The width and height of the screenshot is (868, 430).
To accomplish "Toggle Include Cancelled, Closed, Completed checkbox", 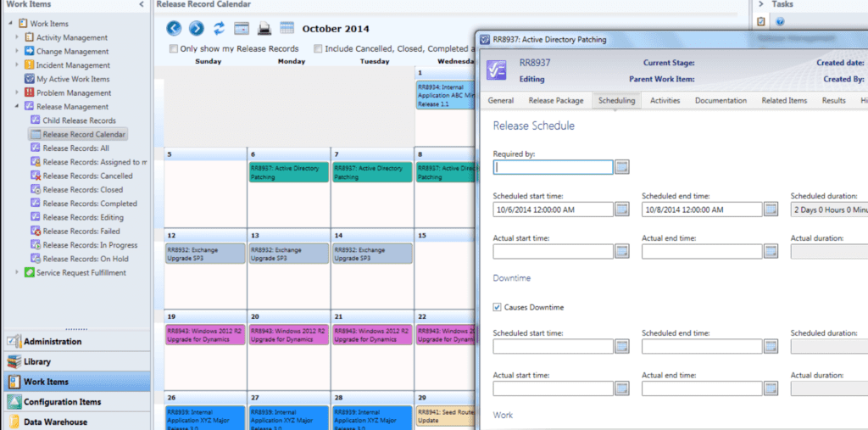I will point(318,48).
